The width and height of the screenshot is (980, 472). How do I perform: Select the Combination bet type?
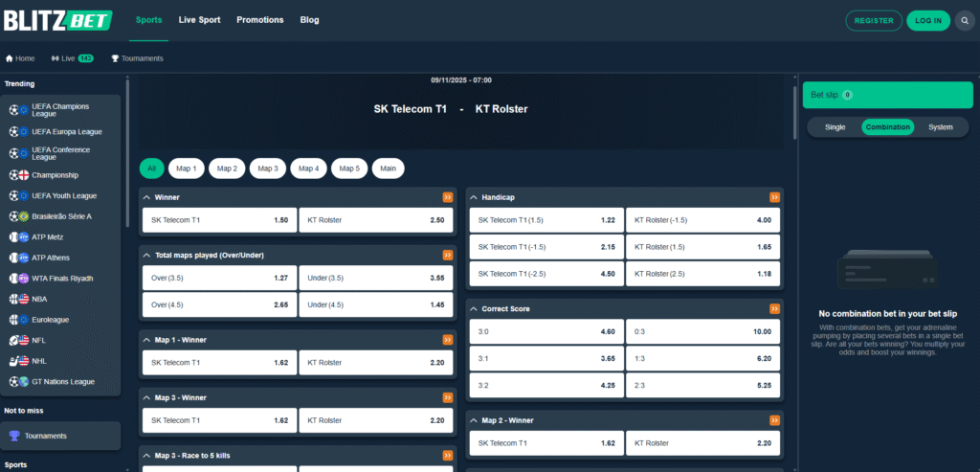pyautogui.click(x=887, y=127)
